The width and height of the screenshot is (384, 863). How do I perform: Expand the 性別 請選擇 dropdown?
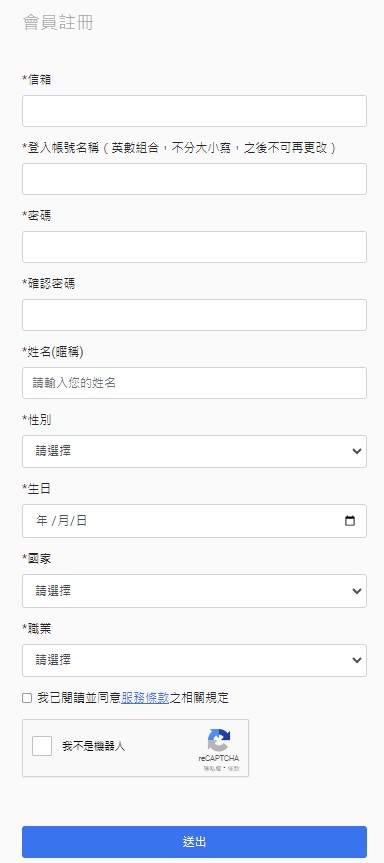pyautogui.click(x=194, y=451)
